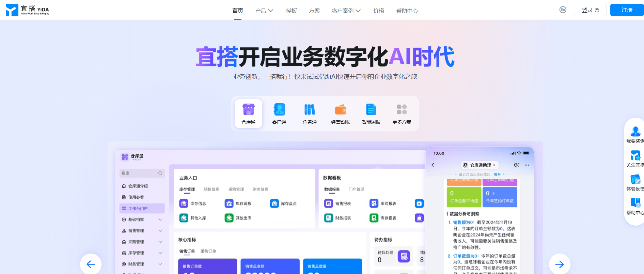Open three-dot menu in phone mockup
644x274 pixels.
(x=527, y=165)
